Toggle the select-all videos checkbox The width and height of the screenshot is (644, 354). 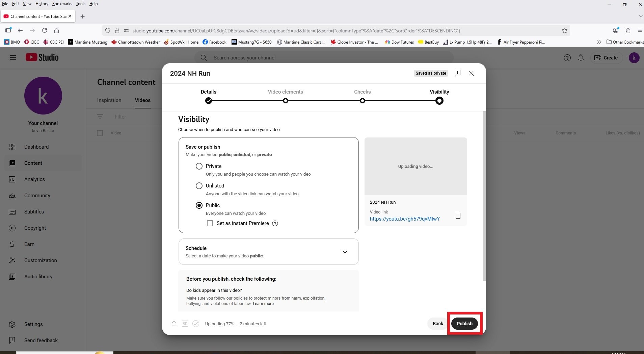(x=100, y=133)
